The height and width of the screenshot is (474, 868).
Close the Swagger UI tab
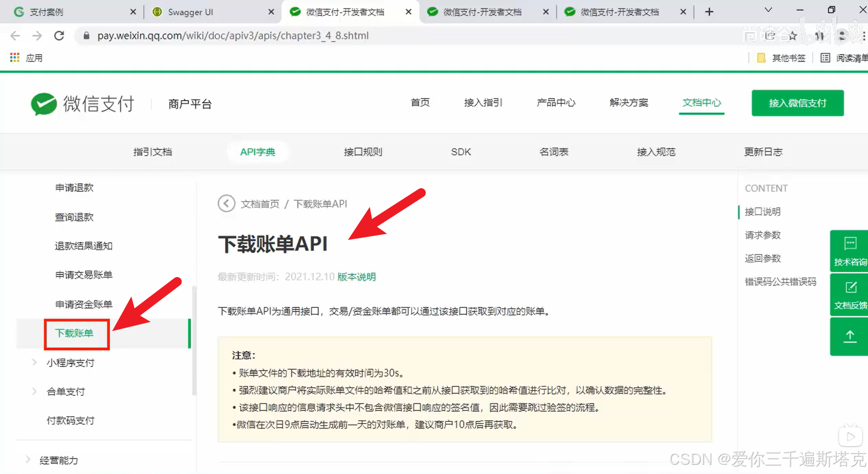click(271, 12)
